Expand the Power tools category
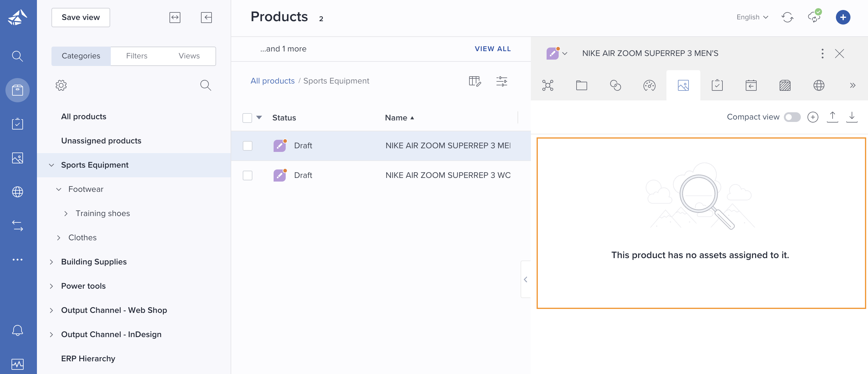Screen dimensions: 868x374 (51, 286)
